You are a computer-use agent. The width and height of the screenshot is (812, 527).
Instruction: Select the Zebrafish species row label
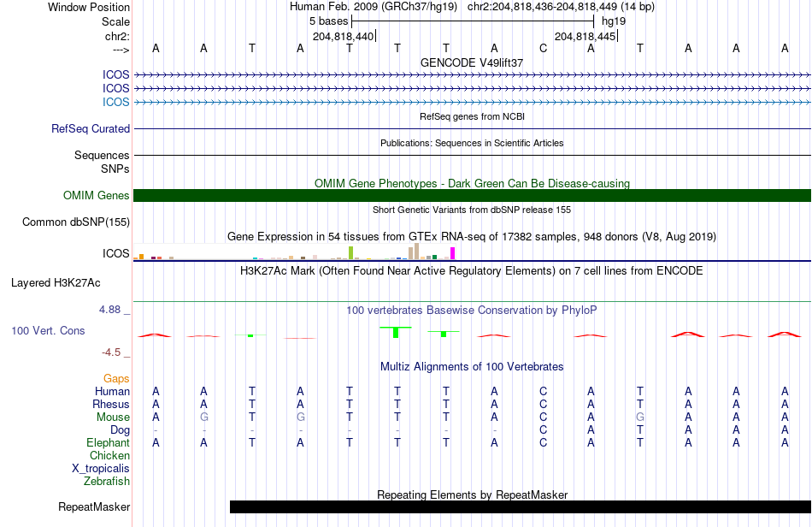click(107, 482)
